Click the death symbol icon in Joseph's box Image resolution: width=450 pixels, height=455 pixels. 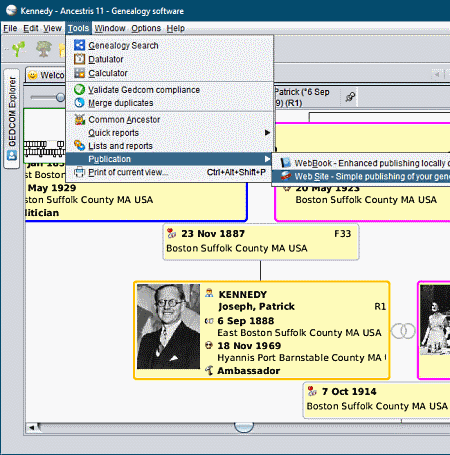click(209, 345)
